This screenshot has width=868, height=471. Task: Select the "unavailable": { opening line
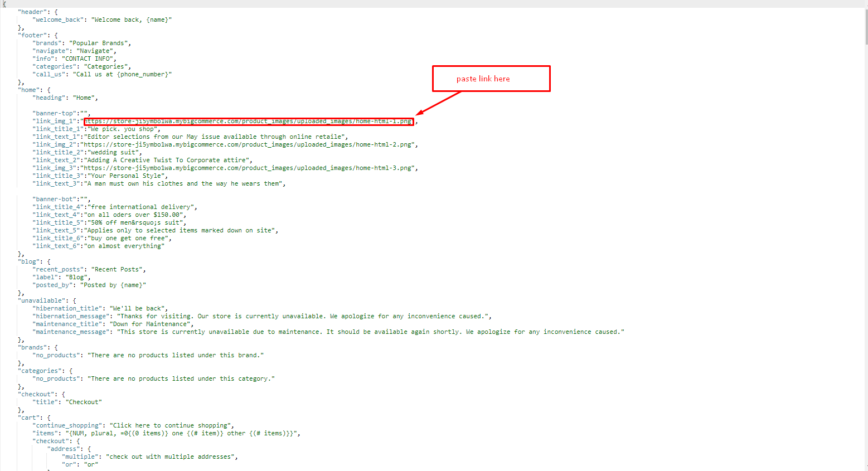[47, 300]
